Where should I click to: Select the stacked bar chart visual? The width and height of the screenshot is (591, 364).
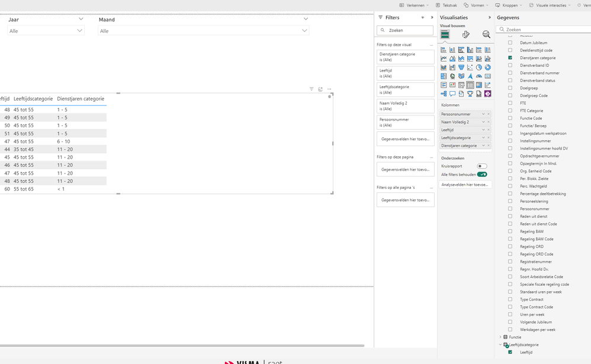click(x=444, y=50)
